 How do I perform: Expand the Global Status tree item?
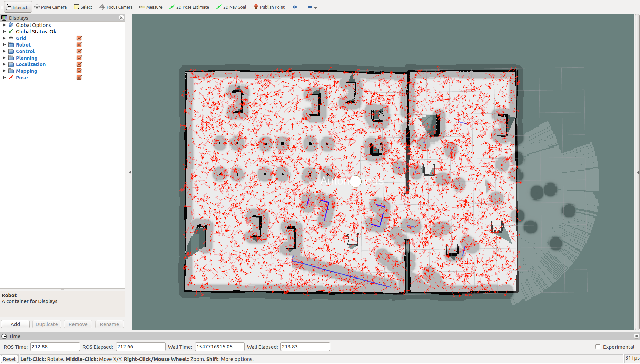(4, 31)
